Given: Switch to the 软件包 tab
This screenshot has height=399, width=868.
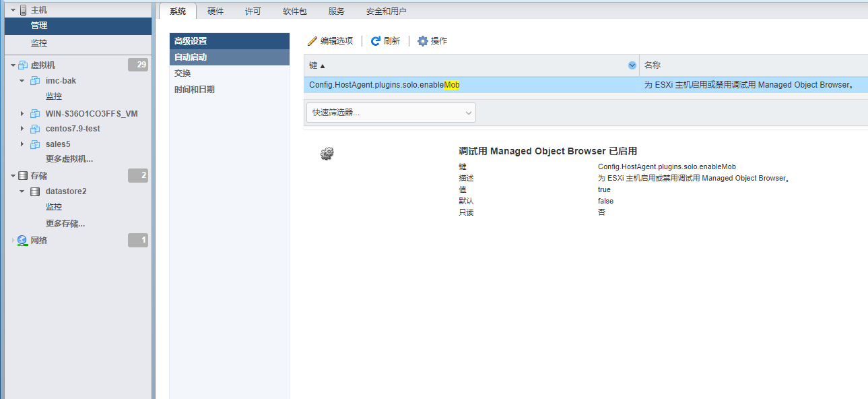Looking at the screenshot, I should coord(295,11).
